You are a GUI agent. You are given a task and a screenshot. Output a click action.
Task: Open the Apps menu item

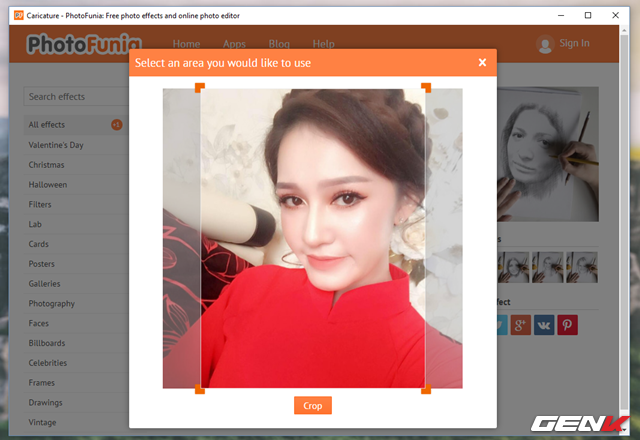(x=234, y=44)
